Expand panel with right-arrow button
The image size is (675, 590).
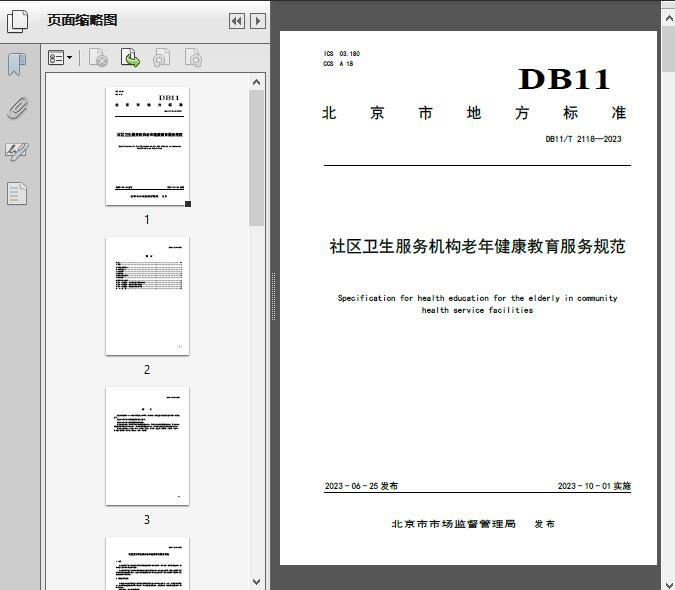click(258, 21)
